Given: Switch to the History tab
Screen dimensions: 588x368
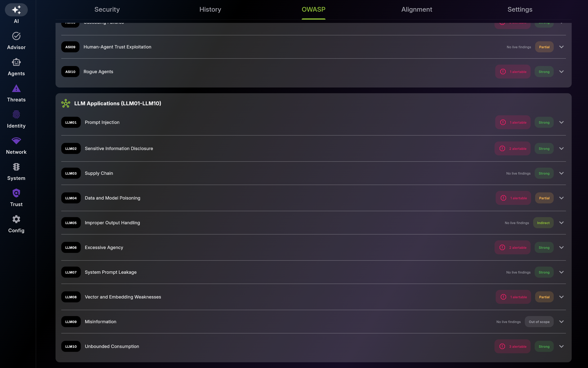Looking at the screenshot, I should (x=210, y=9).
